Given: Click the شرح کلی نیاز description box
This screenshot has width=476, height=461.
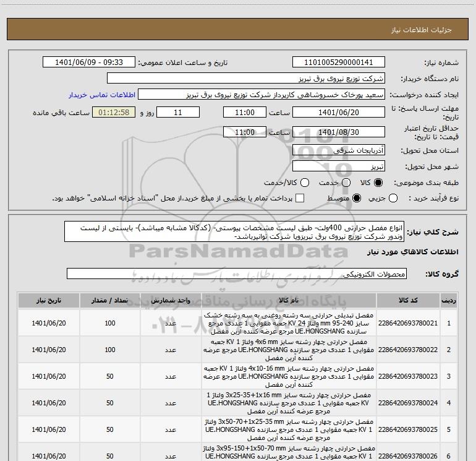Looking at the screenshot, I should 234,231.
